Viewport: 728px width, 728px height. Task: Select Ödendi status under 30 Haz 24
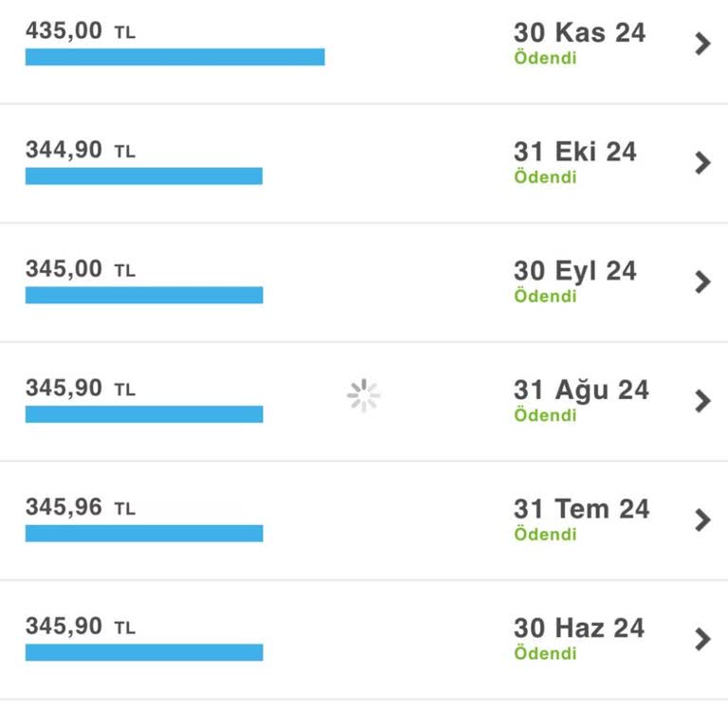point(545,654)
